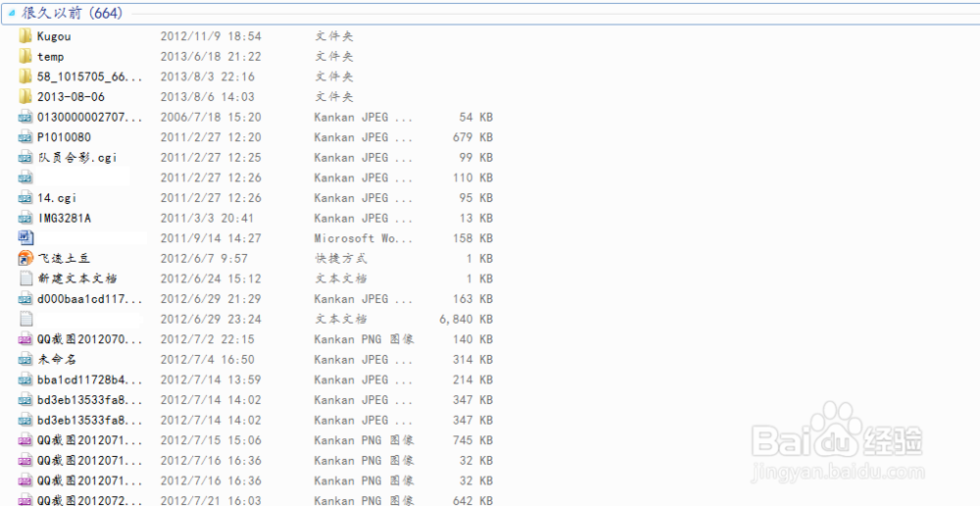The width and height of the screenshot is (980, 506).
Task: Select the date 2011/3/3 20:41
Action: pos(208,218)
